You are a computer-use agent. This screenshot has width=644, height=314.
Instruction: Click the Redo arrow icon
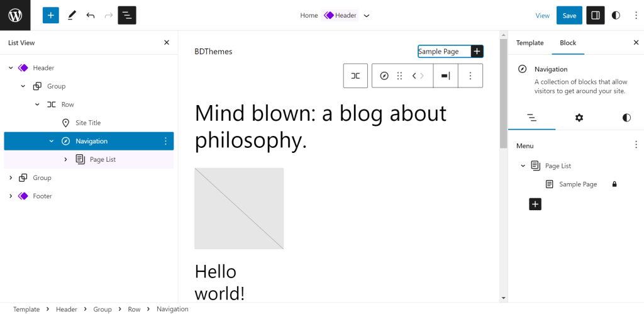(x=108, y=16)
